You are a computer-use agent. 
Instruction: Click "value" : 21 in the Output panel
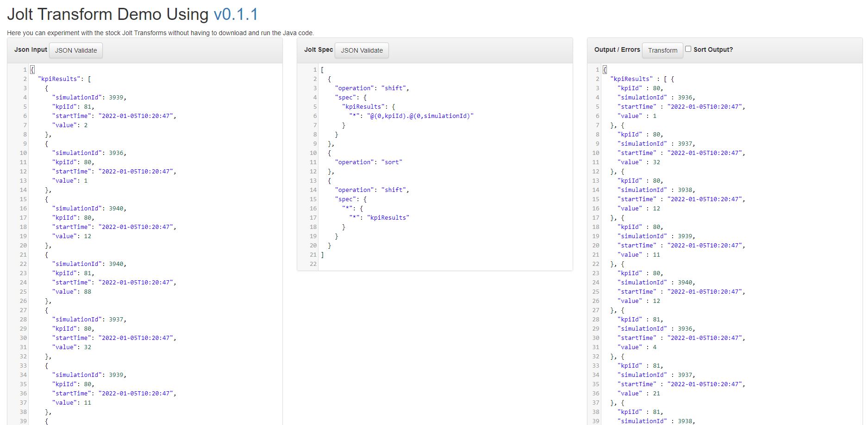pyautogui.click(x=639, y=394)
